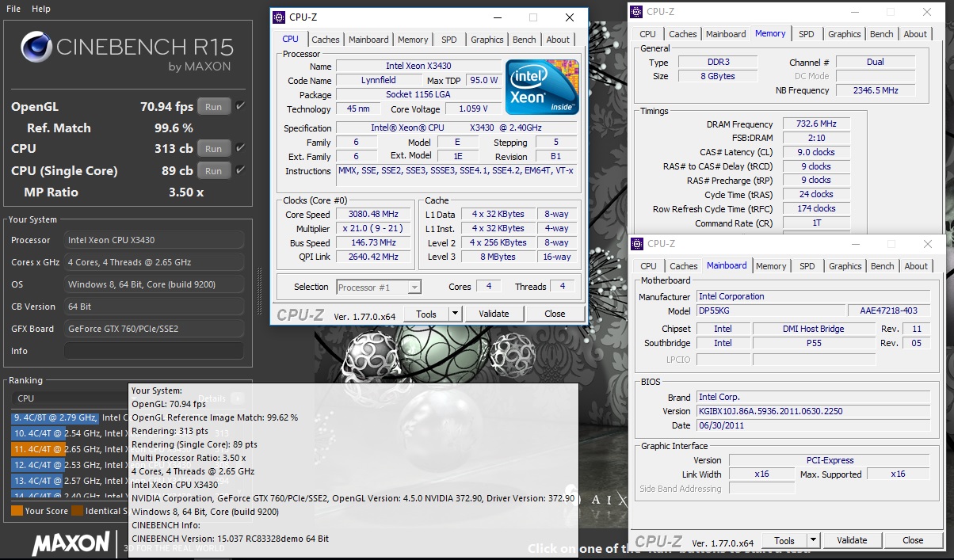Screen dimensions: 954x560
Task: Select ranking entry 4C/4T @ 2.54 GHz
Action: tap(70, 433)
